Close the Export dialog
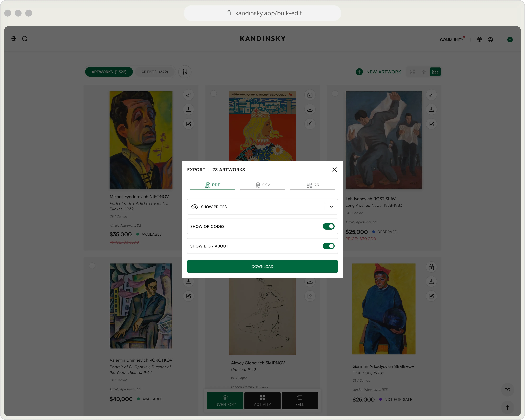525x420 pixels. point(335,169)
